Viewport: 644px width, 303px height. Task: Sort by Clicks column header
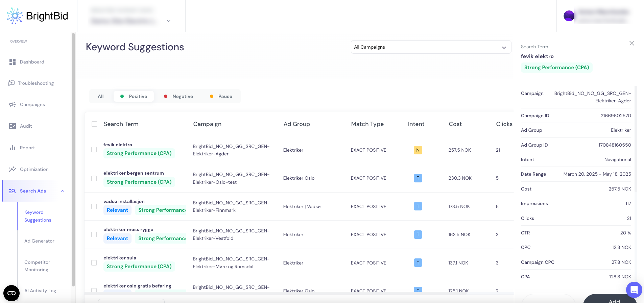(x=504, y=124)
